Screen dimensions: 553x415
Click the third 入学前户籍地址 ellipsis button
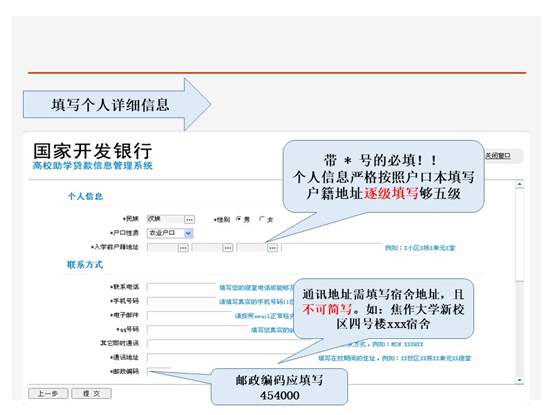(272, 248)
